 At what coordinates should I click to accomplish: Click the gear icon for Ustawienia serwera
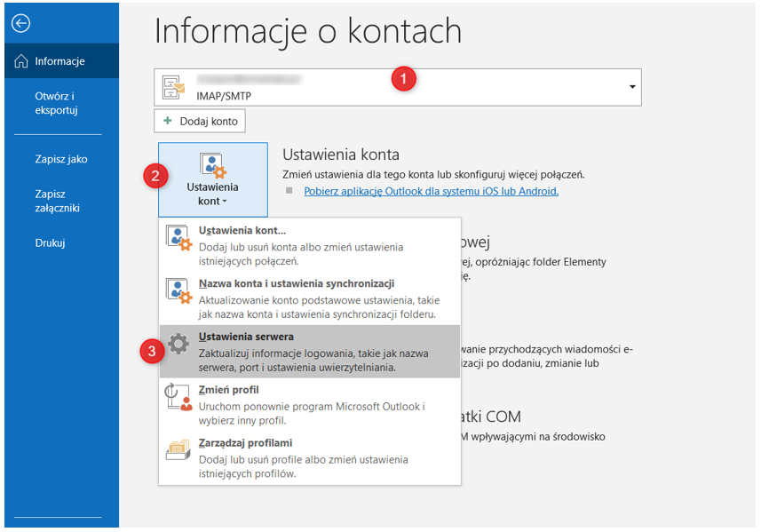[178, 345]
